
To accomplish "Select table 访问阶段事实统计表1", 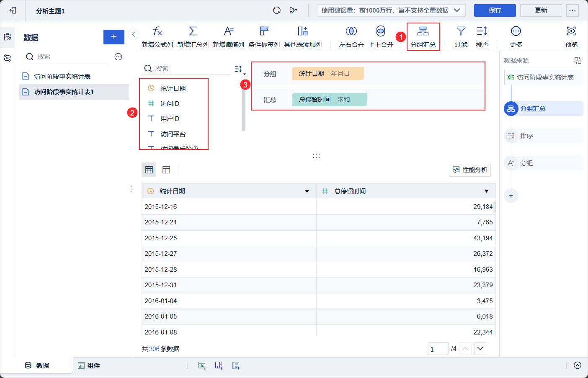I will tap(74, 92).
